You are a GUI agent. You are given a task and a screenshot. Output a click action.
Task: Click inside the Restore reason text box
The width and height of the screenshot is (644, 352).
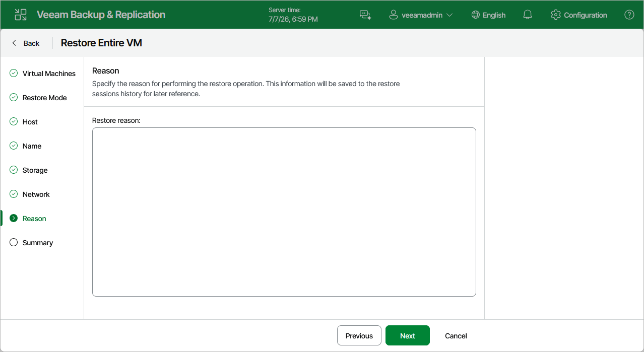tap(284, 212)
